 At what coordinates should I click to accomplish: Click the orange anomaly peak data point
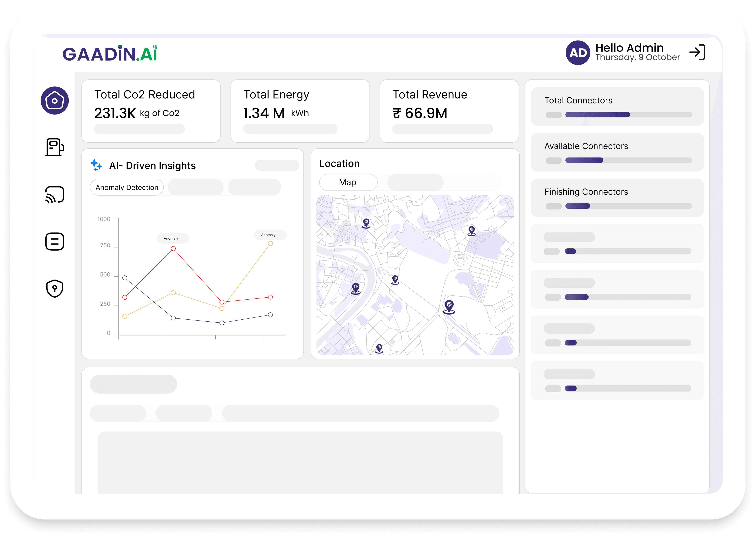[270, 244]
